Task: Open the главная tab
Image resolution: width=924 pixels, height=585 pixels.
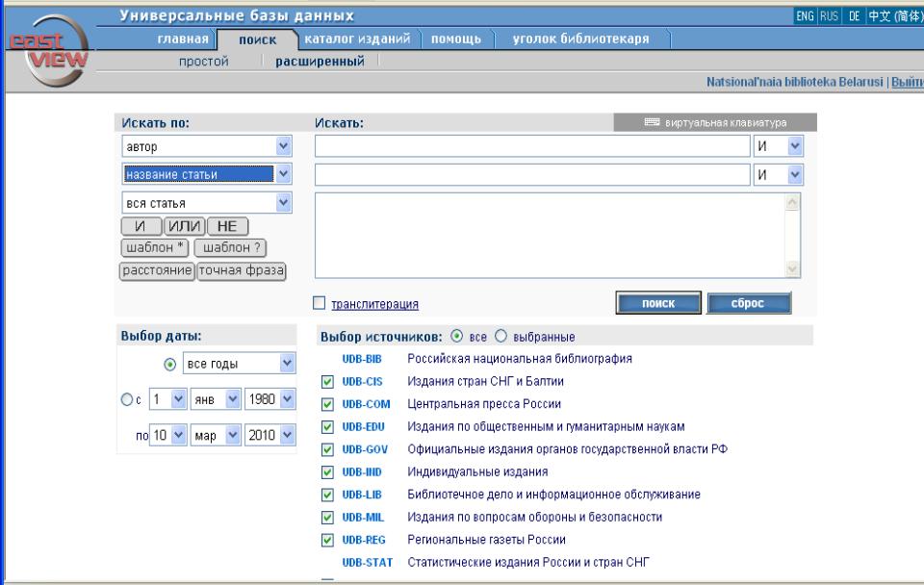Action: (x=183, y=38)
